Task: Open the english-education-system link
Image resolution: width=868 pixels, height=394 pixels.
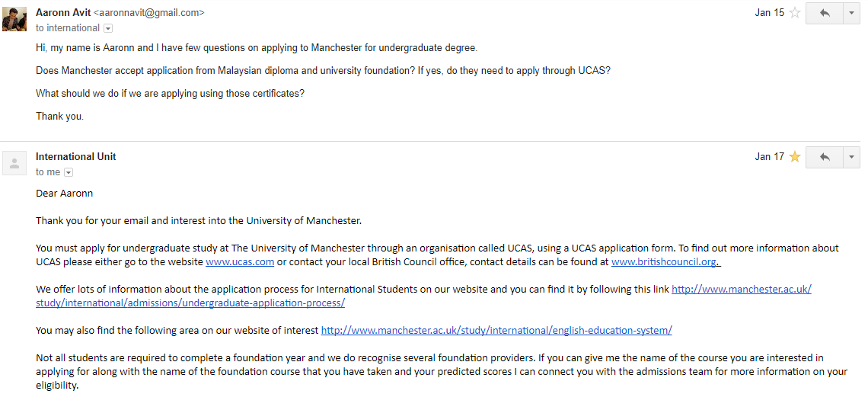Action: tap(496, 331)
